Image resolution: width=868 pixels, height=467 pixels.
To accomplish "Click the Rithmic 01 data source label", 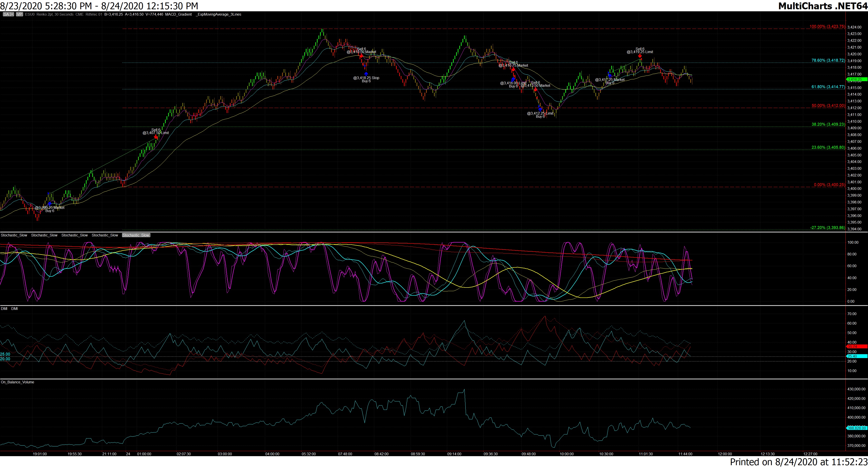I will pos(94,14).
